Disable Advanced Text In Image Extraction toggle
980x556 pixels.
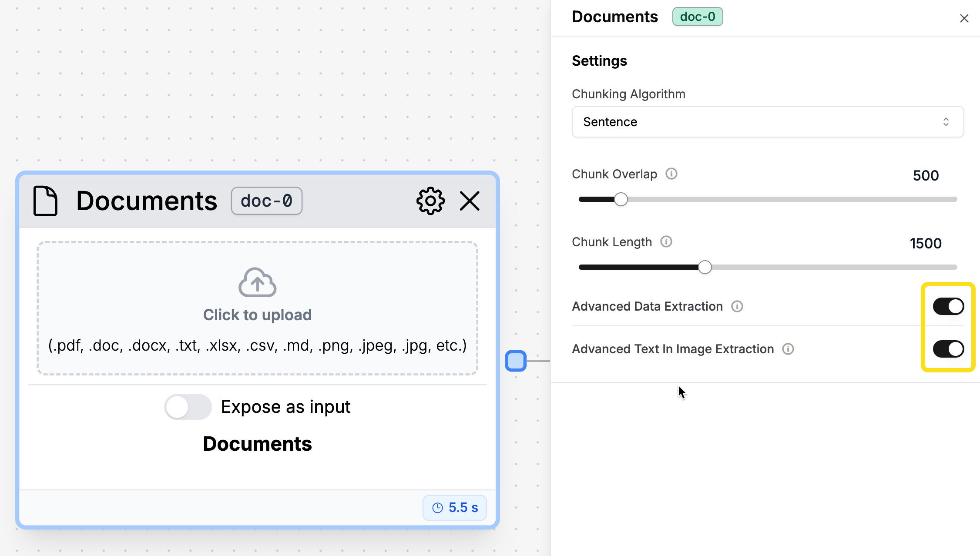click(949, 349)
